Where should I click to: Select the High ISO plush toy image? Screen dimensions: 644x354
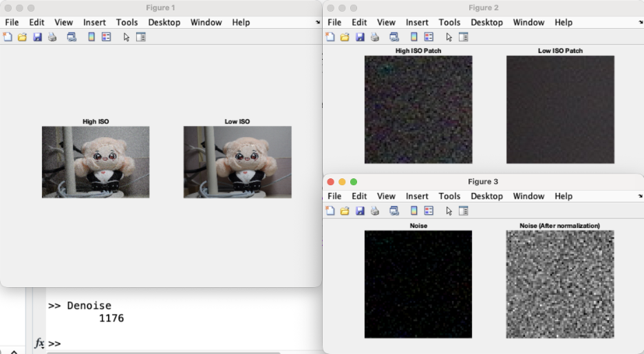tap(96, 162)
